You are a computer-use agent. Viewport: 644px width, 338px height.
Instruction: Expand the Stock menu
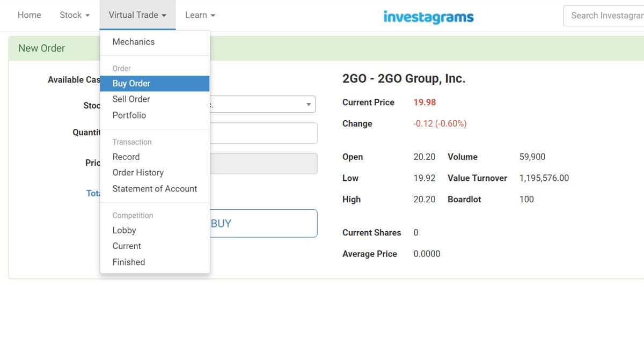[75, 15]
